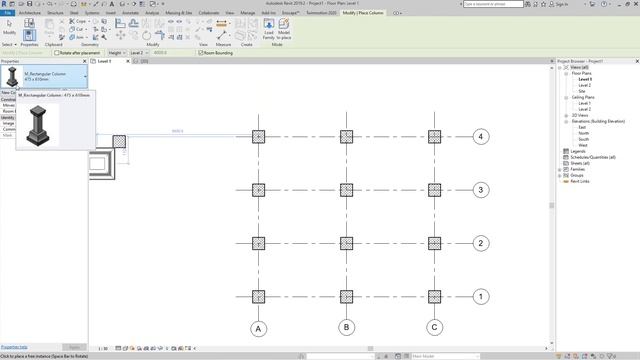Open the Massing & Site ribbon tab
Viewport: 640px width, 360px height.
coord(178,13)
